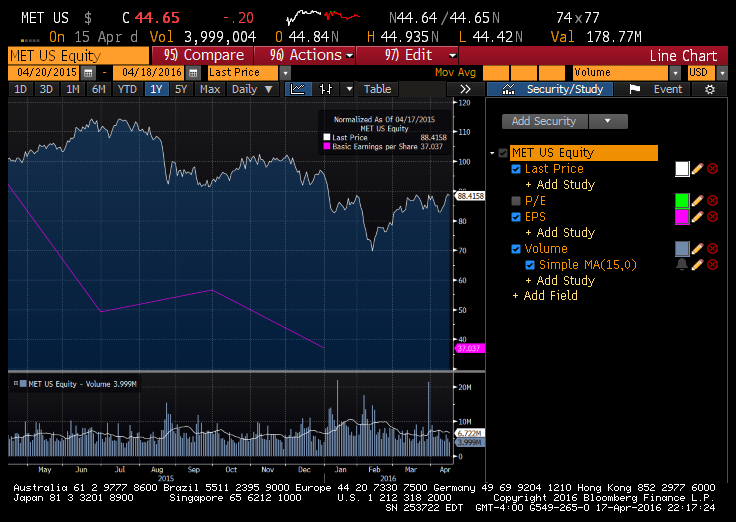Open the Actions dropdown menu

(x=304, y=55)
